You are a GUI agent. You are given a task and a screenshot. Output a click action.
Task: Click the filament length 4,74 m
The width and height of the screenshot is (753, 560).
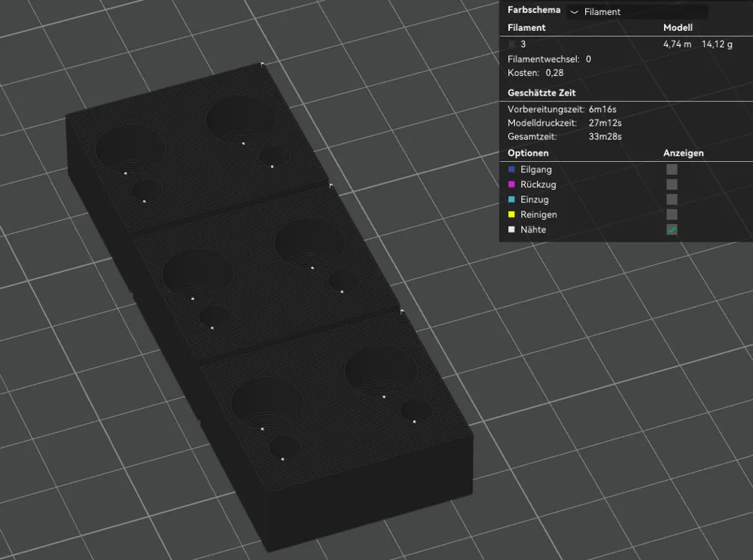[x=677, y=44]
